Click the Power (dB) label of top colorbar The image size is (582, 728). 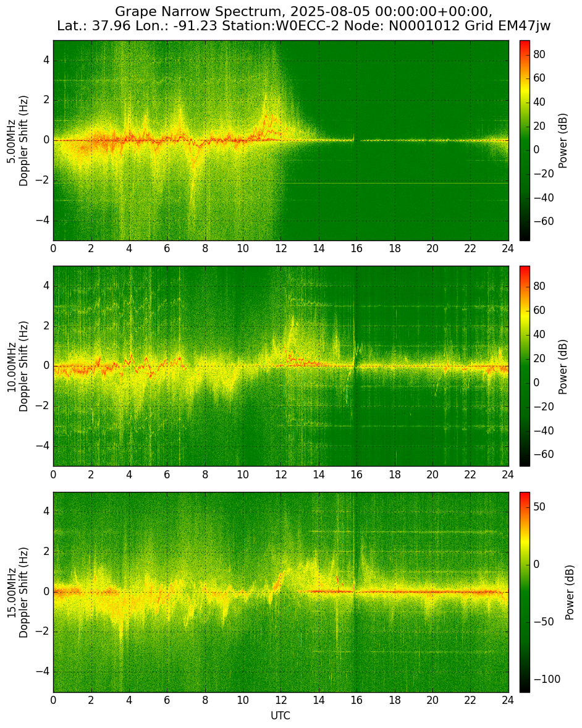[563, 141]
